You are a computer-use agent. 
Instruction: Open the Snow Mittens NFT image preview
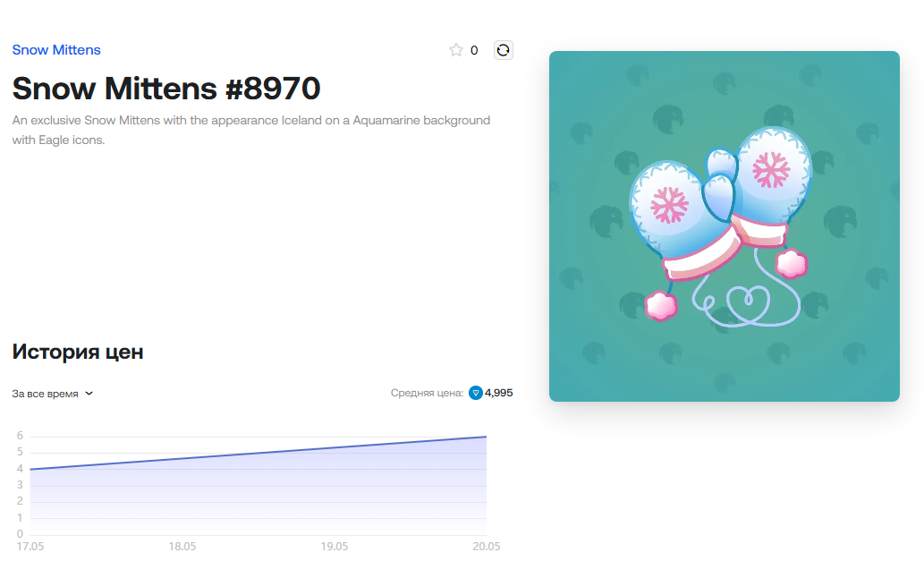724,225
